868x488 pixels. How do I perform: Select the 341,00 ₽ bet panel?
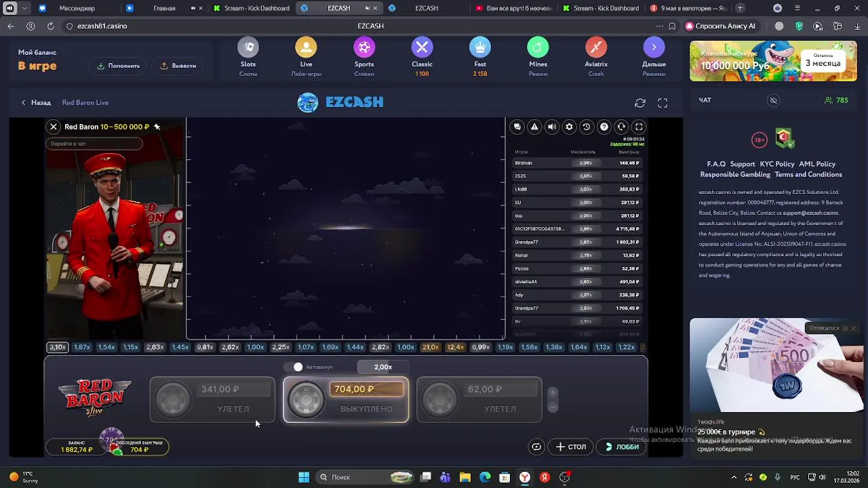(x=212, y=399)
